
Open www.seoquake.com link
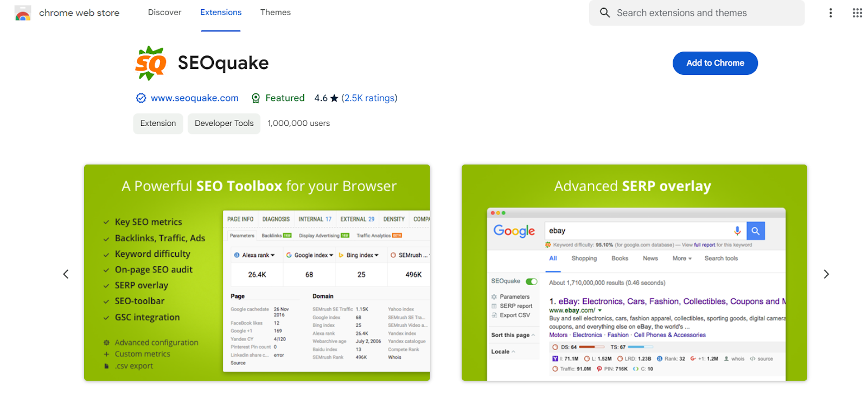pos(195,98)
